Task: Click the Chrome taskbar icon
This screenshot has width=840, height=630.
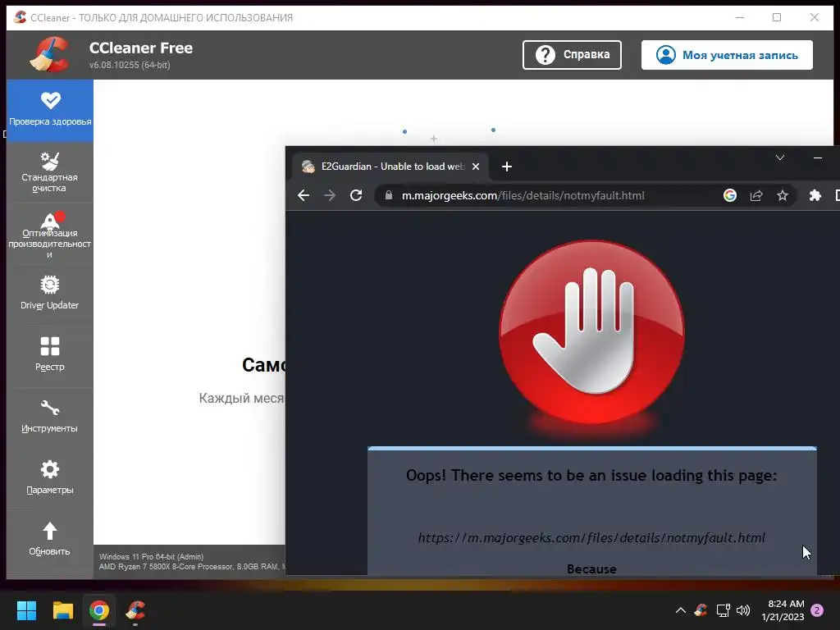Action: 99,610
